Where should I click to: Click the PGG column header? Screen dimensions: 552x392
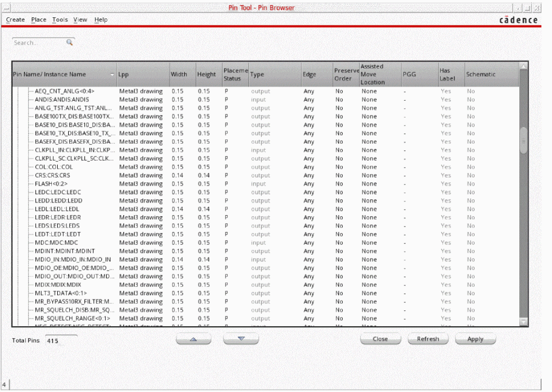coord(420,74)
